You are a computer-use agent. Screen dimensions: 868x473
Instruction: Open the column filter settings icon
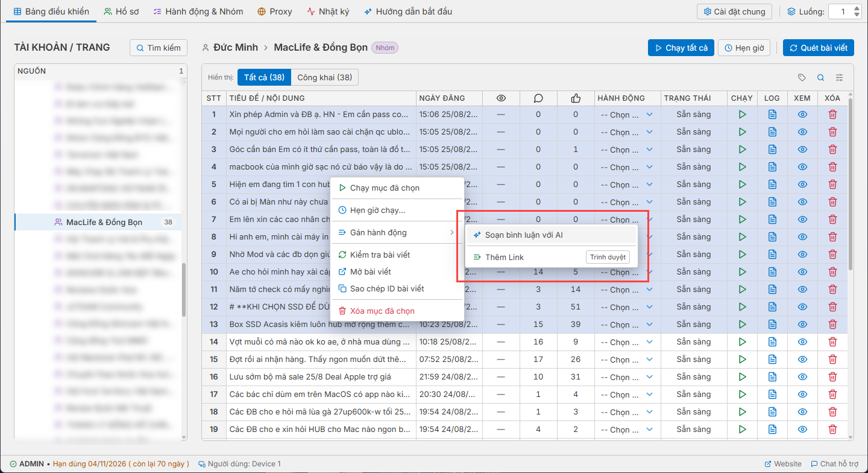(x=839, y=77)
